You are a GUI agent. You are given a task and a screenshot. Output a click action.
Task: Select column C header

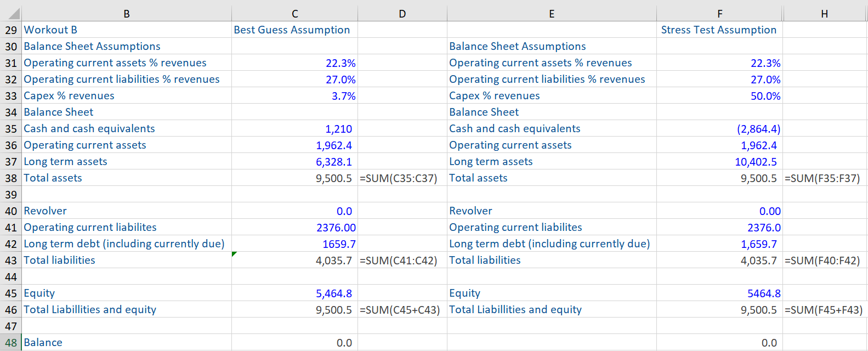coord(295,14)
